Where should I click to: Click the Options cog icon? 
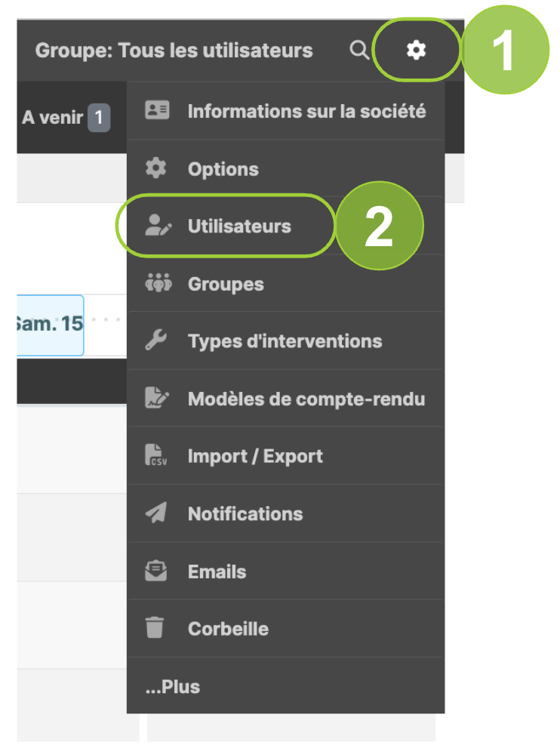coord(156,168)
